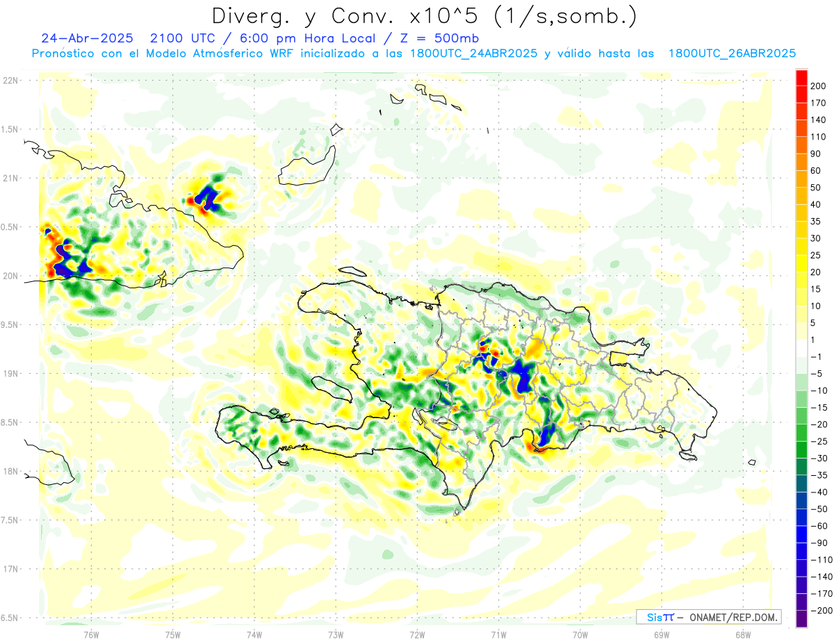This screenshot has height=644, width=834.
Task: Click the "8.5N" latitude label
Action: click(x=10, y=422)
